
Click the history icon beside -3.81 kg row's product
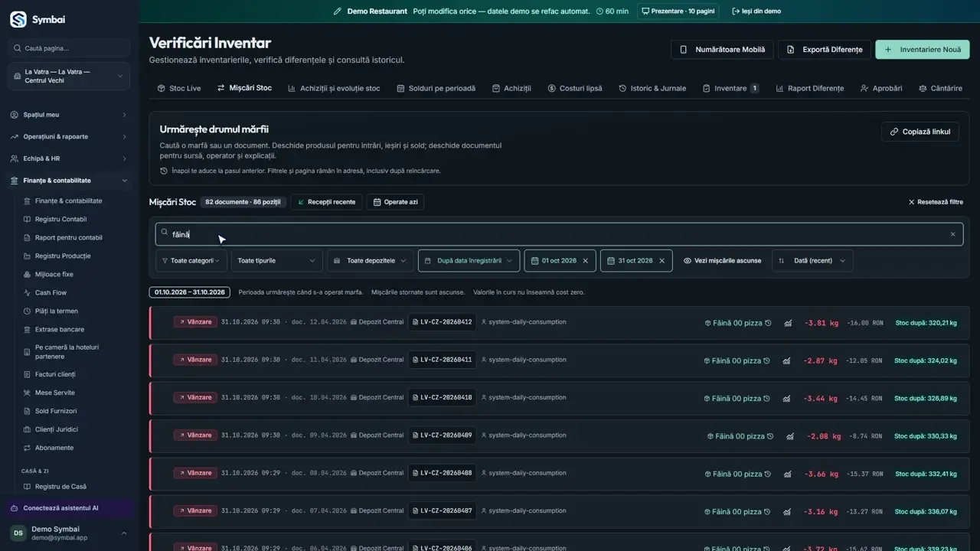pyautogui.click(x=768, y=323)
